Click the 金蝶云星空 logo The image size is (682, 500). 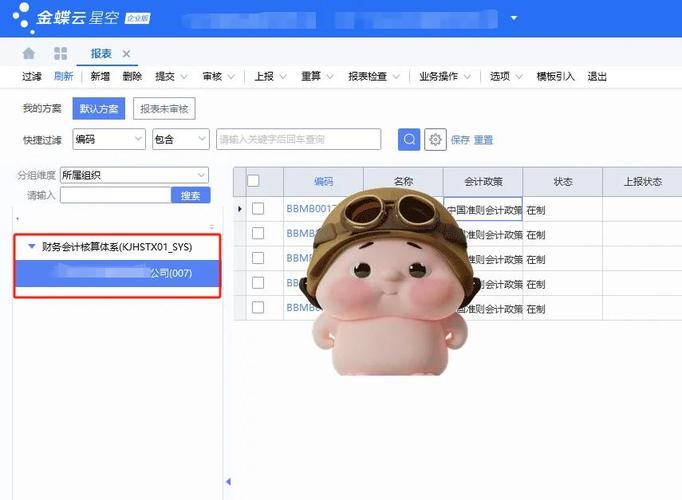tap(81, 18)
